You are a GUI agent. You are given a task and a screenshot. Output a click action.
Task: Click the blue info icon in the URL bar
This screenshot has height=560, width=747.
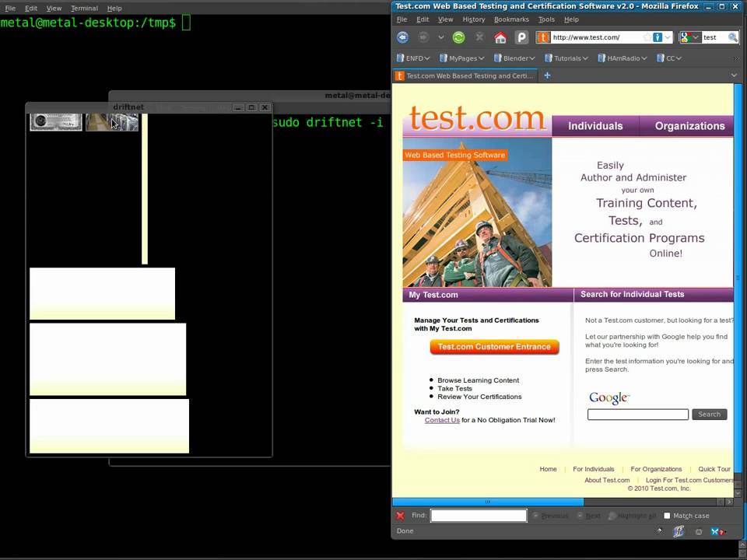tap(658, 37)
